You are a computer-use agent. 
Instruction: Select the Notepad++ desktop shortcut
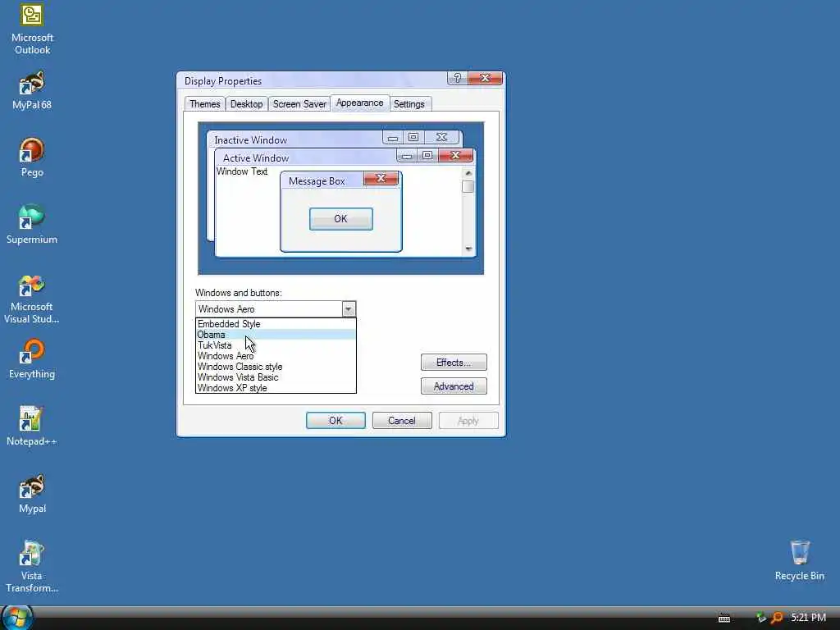pos(32,427)
